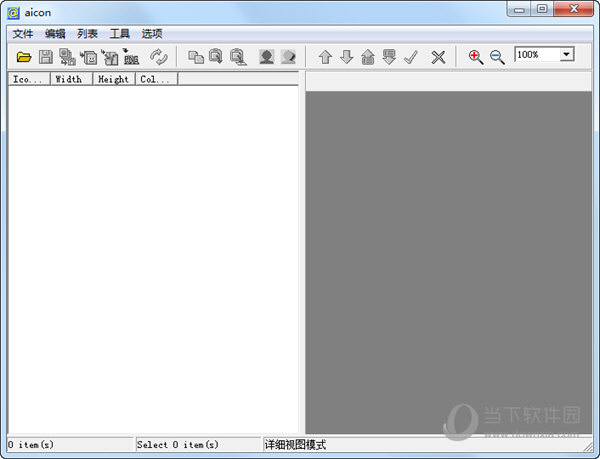Click the import icon with smiley face
The image size is (600, 459).
point(89,57)
